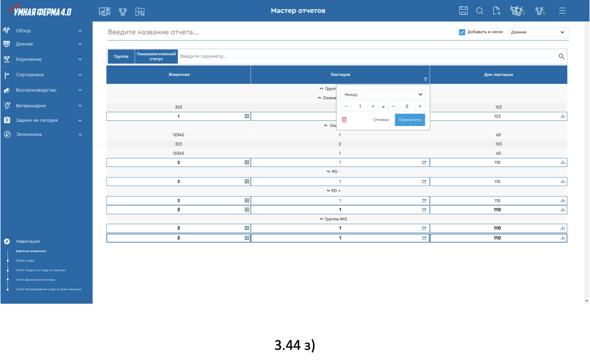Image resolution: width=590 pixels, height=364 pixels.
Task: Open Отчёт Распределение стада по дням лактации
Action: (x=48, y=289)
